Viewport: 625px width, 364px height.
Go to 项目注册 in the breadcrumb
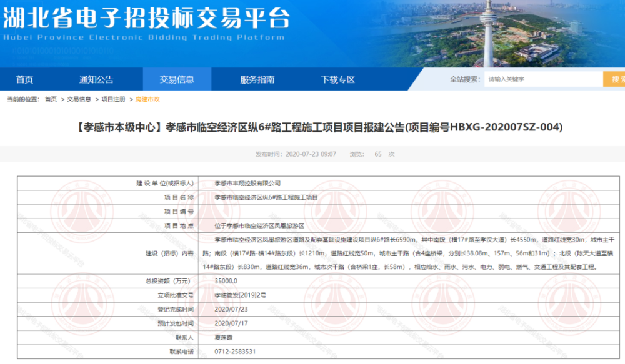coord(113,99)
